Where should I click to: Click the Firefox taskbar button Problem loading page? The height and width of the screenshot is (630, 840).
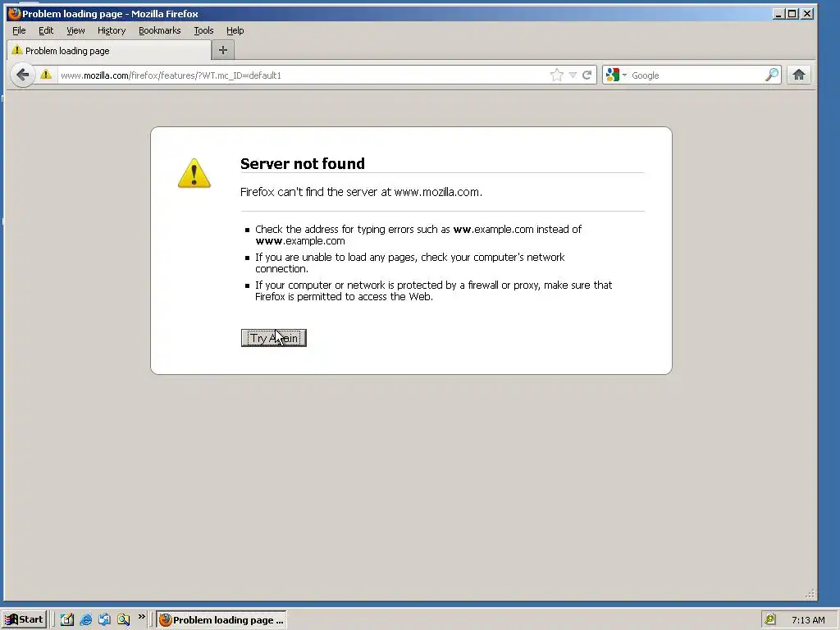click(221, 620)
